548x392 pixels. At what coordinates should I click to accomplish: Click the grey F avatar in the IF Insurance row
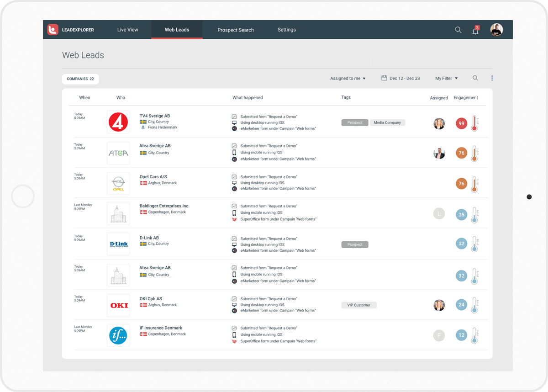(x=439, y=336)
